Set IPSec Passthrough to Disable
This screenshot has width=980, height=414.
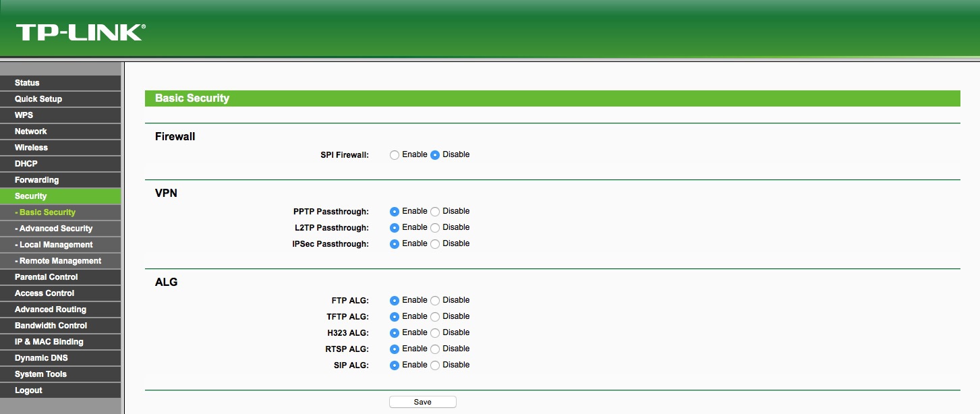pos(435,244)
